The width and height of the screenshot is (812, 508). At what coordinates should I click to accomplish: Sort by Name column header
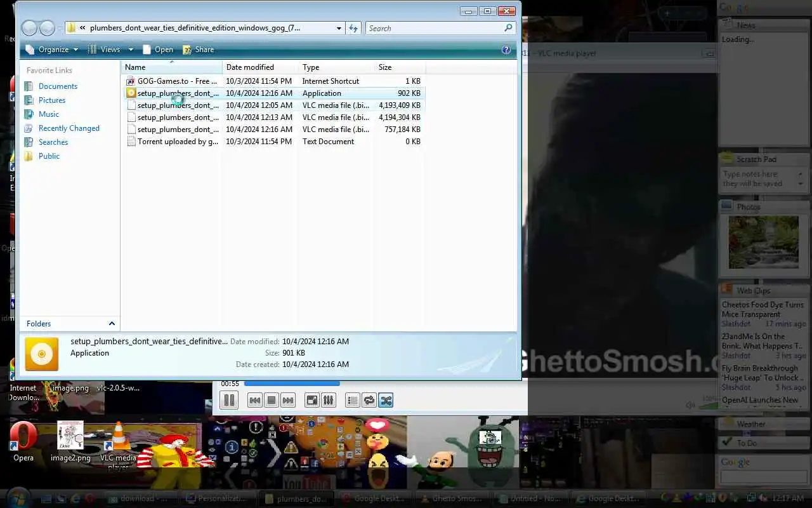point(171,67)
